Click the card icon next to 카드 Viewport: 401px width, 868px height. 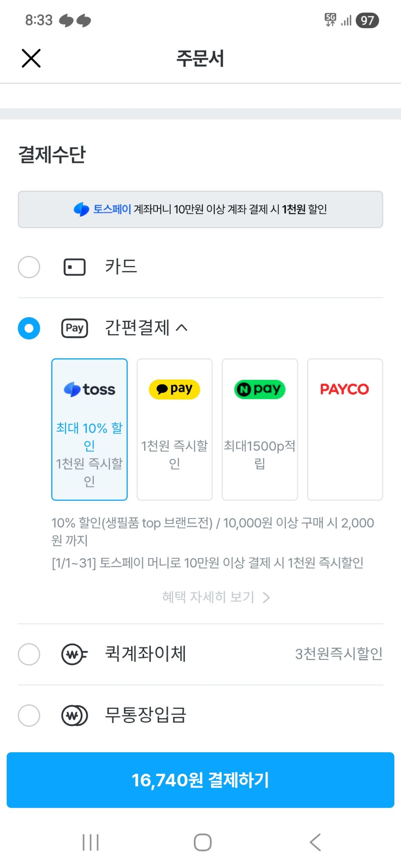74,267
